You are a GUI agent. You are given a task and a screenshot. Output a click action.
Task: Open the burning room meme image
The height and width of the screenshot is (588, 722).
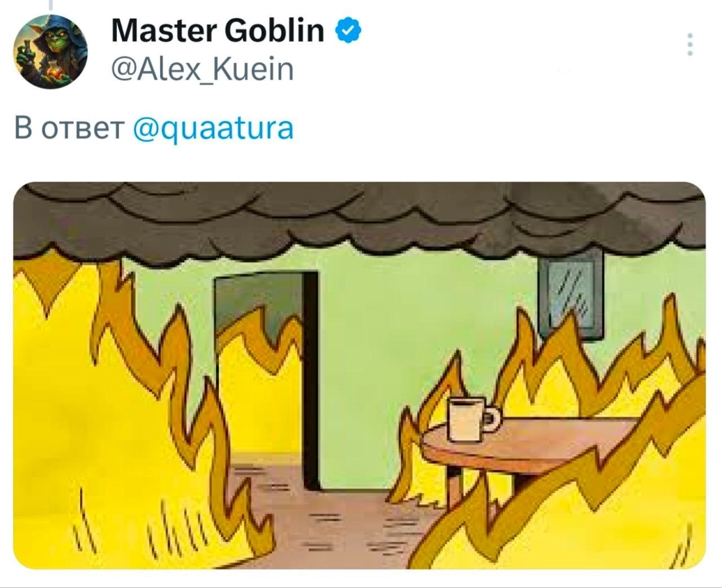(x=359, y=375)
